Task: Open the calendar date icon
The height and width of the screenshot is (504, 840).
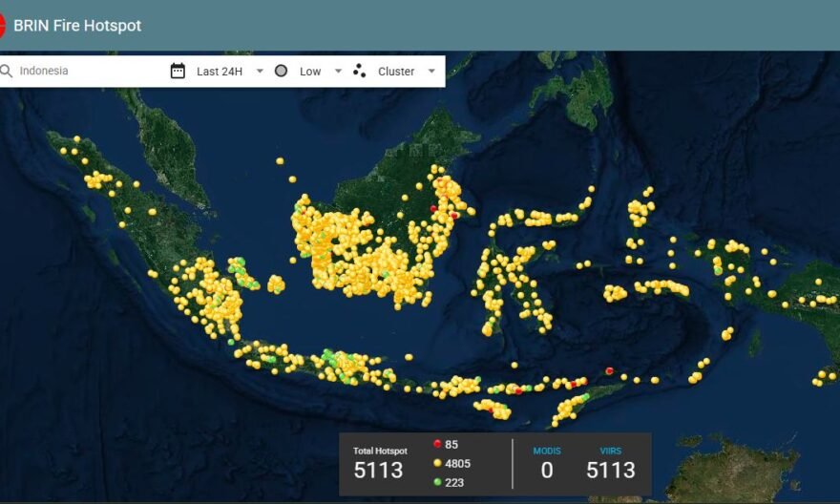Action: (178, 71)
